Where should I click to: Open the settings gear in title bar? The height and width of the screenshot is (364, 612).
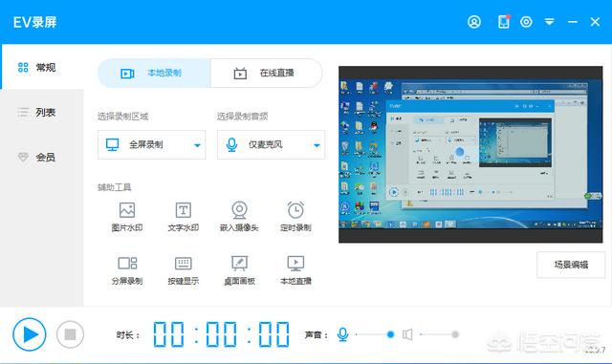[x=526, y=22]
